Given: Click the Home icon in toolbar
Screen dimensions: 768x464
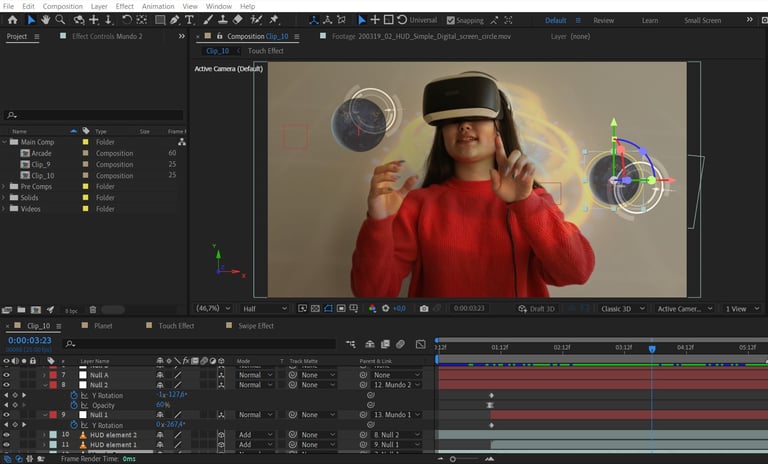Looking at the screenshot, I should tap(12, 20).
